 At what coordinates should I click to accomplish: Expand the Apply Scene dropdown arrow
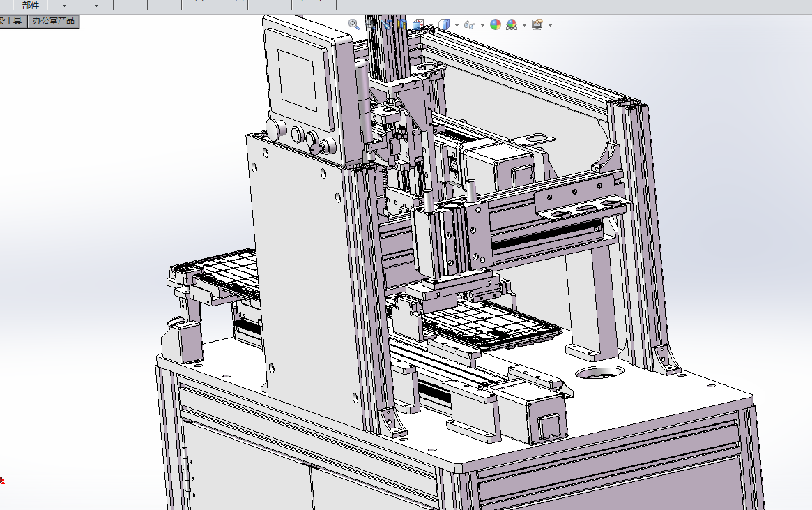524,25
